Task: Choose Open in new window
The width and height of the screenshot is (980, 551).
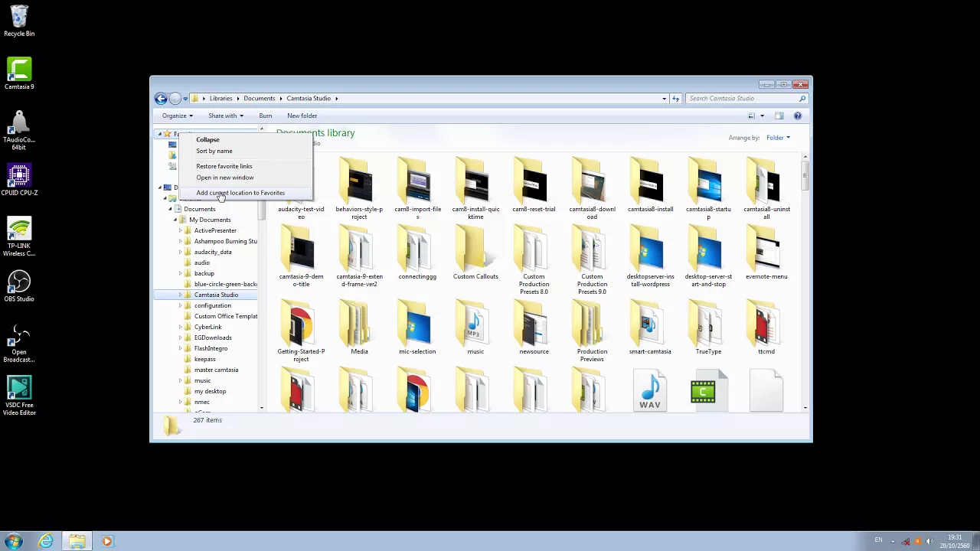Action: 224,178
